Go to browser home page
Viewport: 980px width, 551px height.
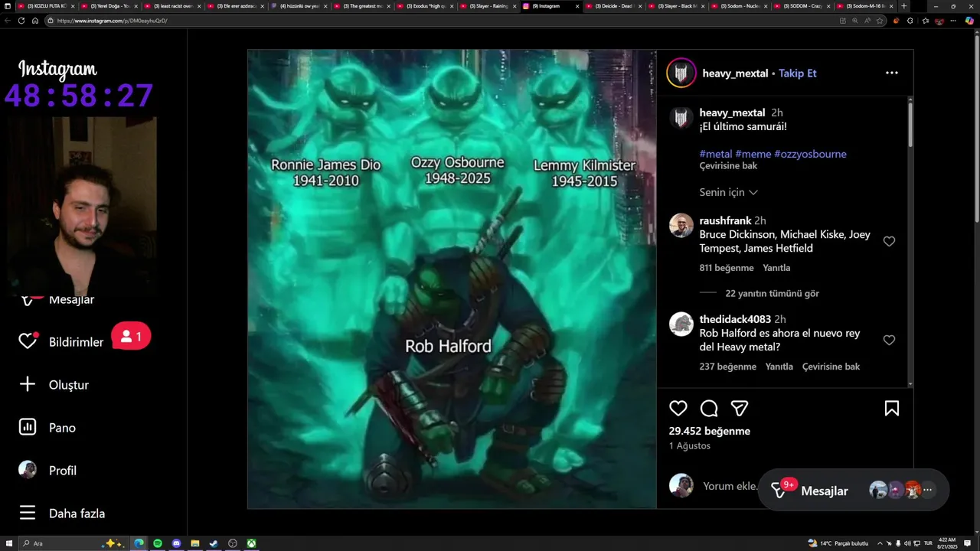tap(35, 21)
